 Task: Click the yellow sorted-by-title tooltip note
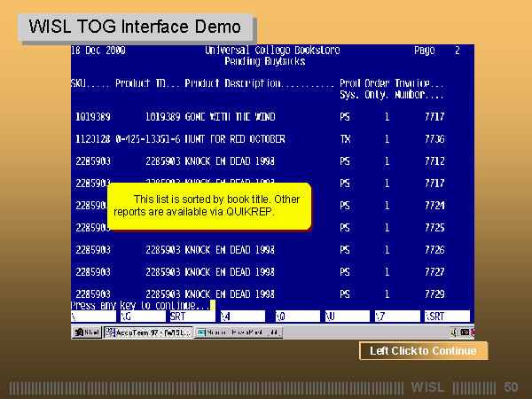coord(209,206)
